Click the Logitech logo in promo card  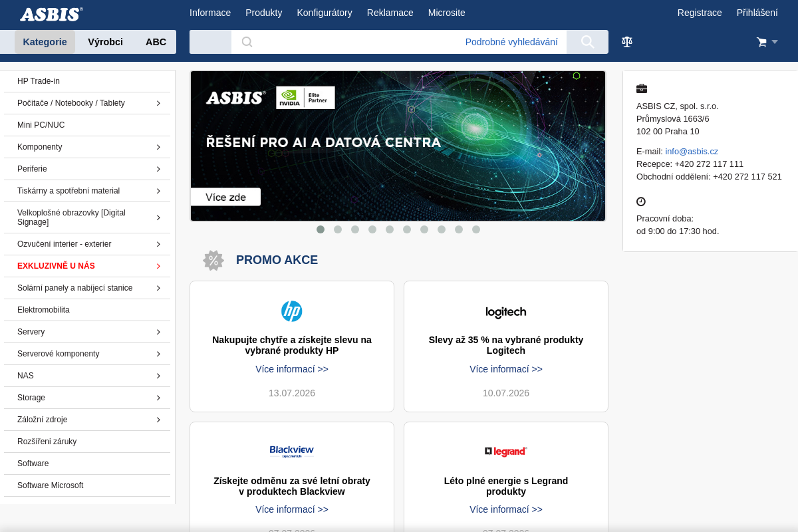pyautogui.click(x=506, y=312)
